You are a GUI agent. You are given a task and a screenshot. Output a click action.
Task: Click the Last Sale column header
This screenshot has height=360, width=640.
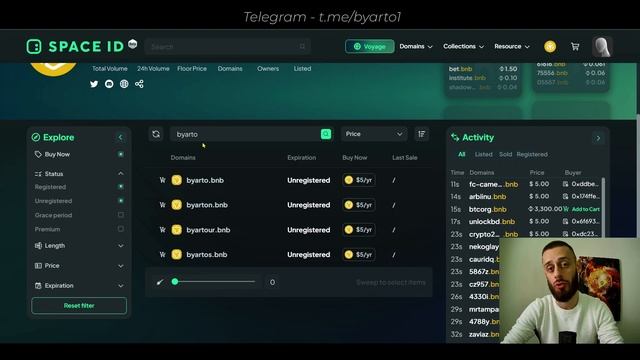(x=404, y=158)
